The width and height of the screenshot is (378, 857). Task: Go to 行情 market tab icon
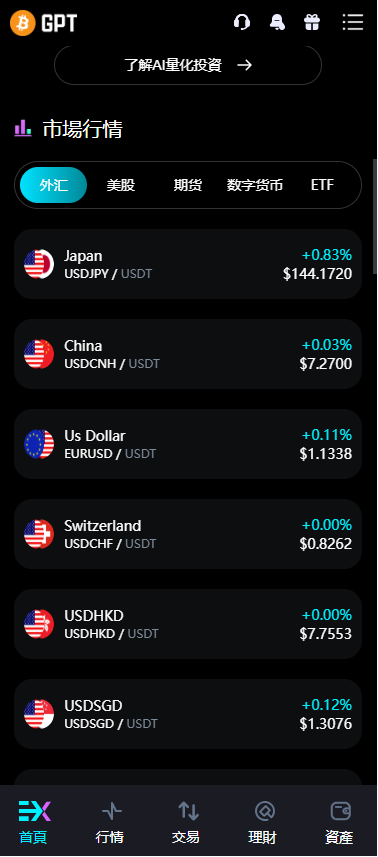click(111, 811)
